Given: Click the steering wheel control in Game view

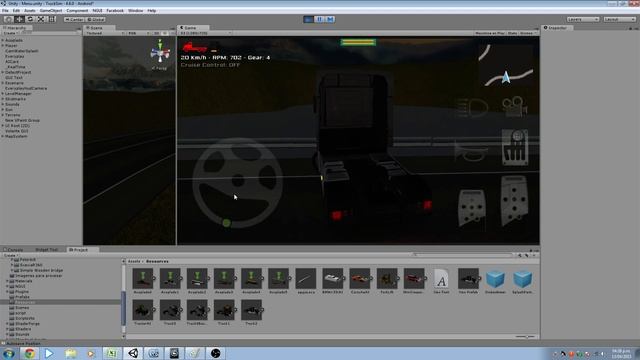Looking at the screenshot, I should [238, 182].
